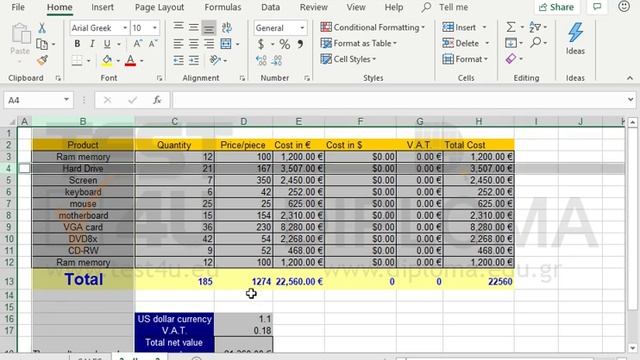Open the Arial Greek font name dropdown

click(x=125, y=28)
